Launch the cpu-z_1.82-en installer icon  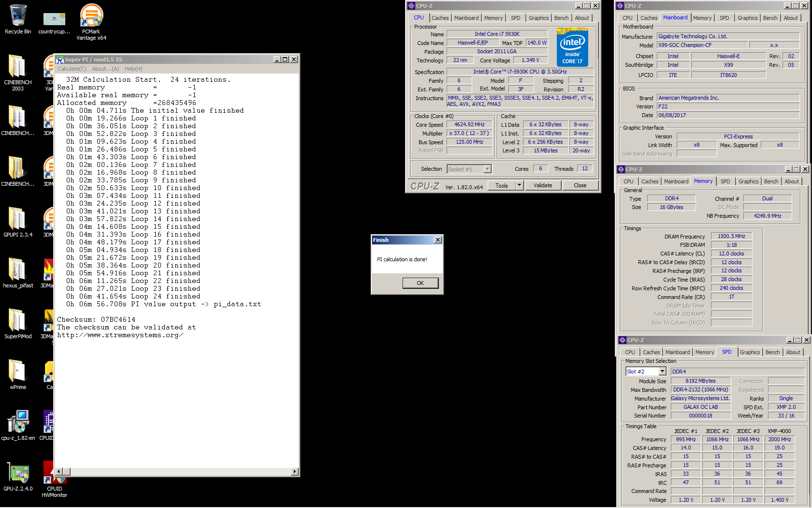click(x=18, y=426)
